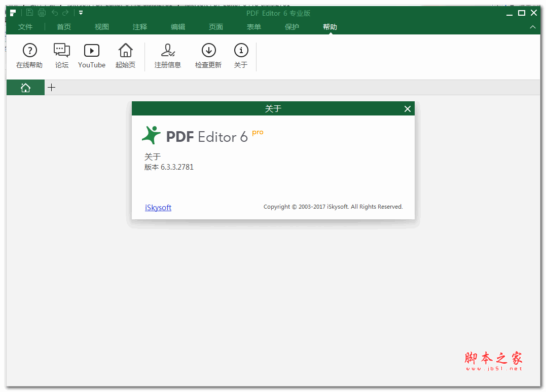Open Registration Info (注册信息)
The image size is (546, 392).
click(168, 56)
